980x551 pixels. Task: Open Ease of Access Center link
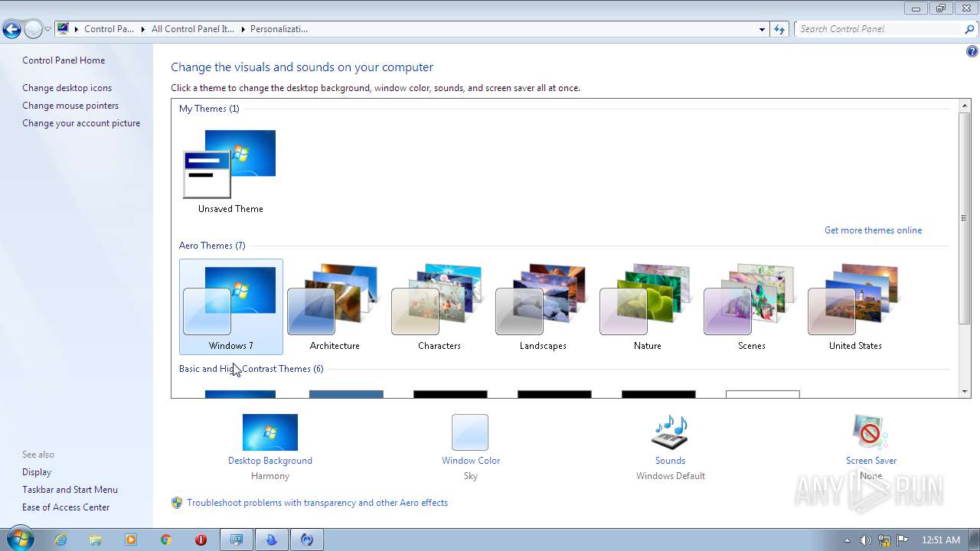coord(66,507)
